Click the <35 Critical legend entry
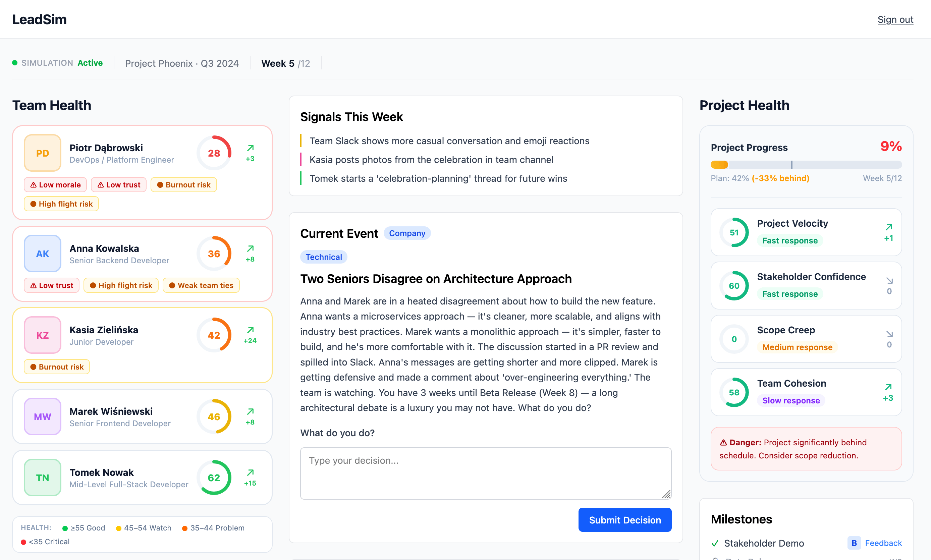This screenshot has height=560, width=931. [x=45, y=542]
